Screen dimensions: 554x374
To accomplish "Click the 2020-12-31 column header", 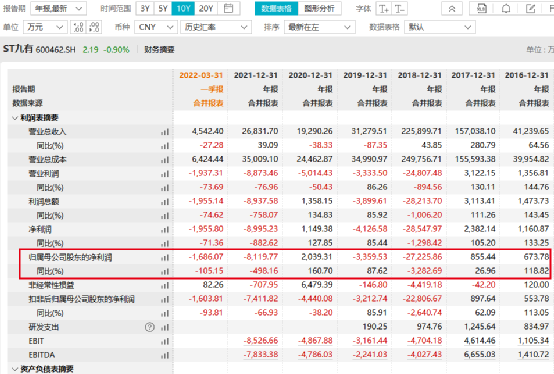I will pyautogui.click(x=310, y=75).
